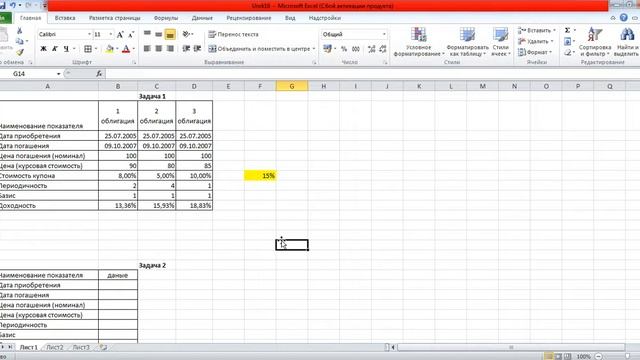The image size is (640, 360).
Task: Switch to the Вставка ribbon tab
Action: pos(65,18)
